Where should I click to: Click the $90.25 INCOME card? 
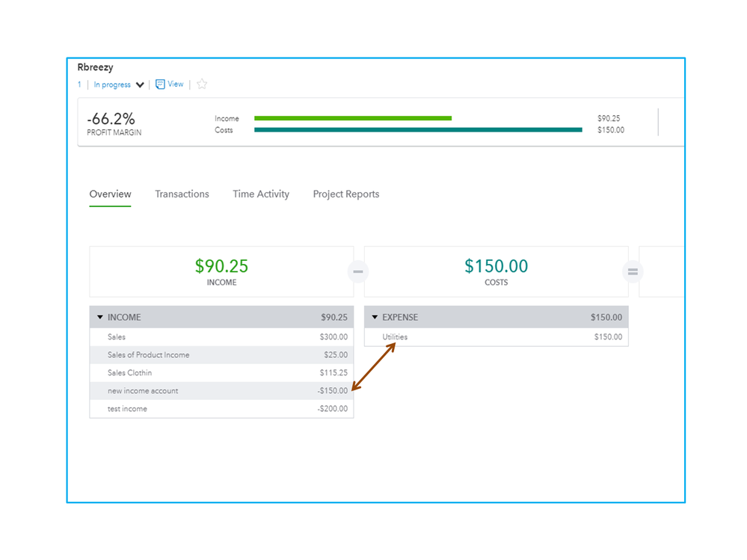coord(221,271)
